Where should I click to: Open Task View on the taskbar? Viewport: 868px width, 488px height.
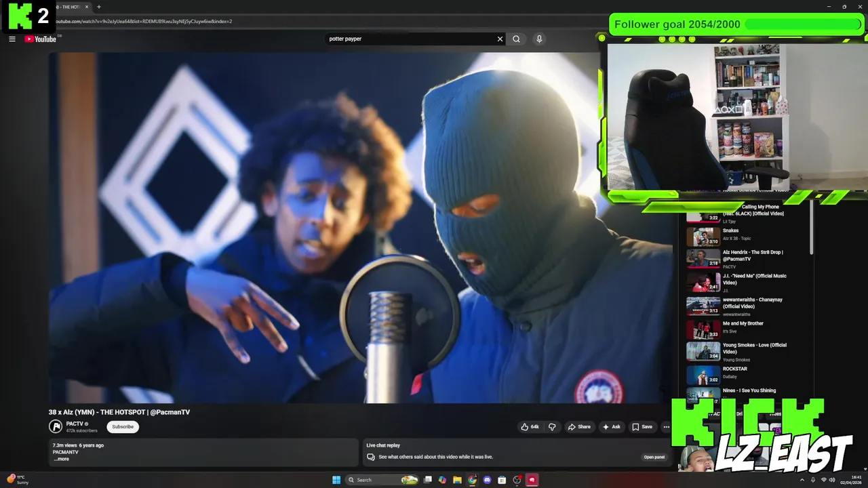[428, 480]
